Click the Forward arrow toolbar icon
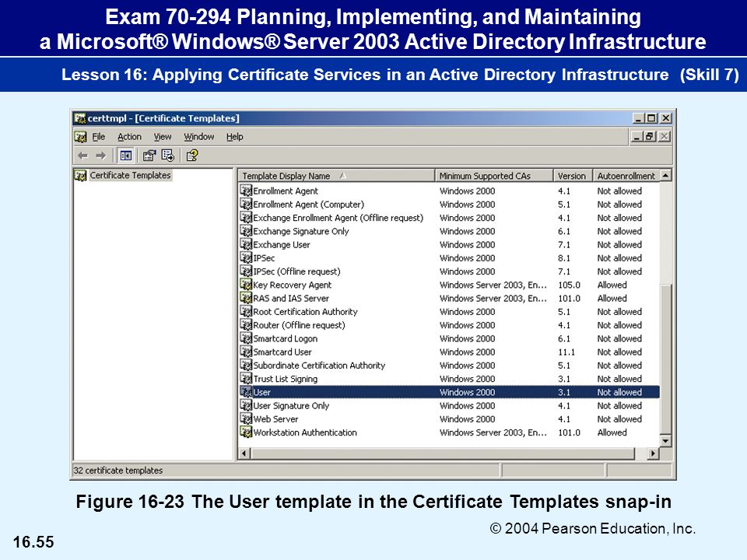 point(100,156)
